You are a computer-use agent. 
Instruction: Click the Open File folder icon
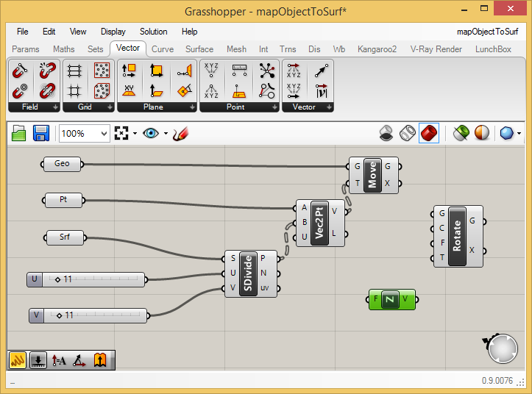pos(18,133)
